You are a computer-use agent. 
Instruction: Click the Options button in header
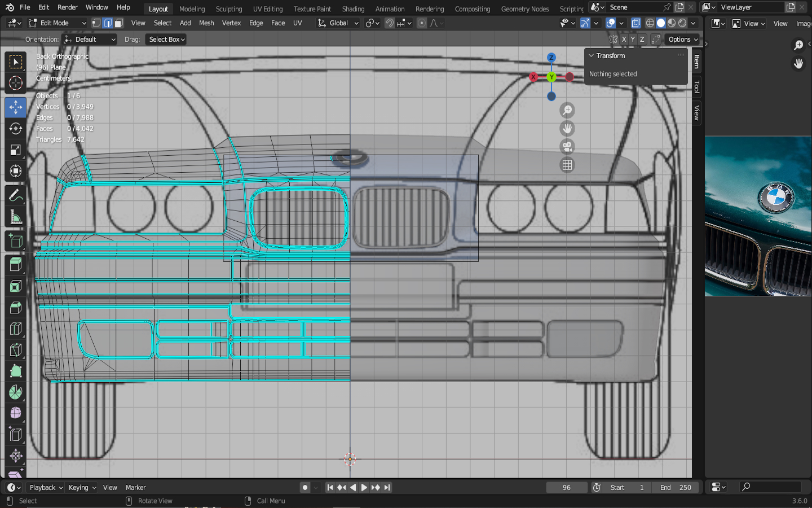click(683, 40)
